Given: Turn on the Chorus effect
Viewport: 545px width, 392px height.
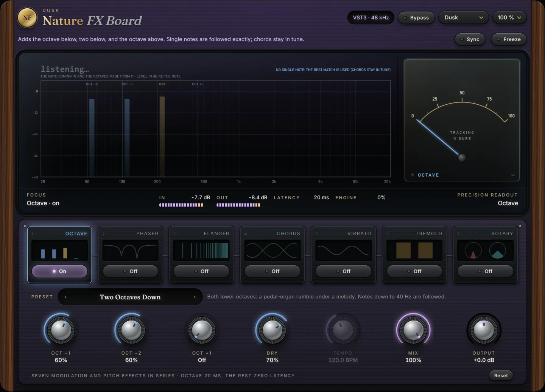Looking at the screenshot, I should (272, 271).
